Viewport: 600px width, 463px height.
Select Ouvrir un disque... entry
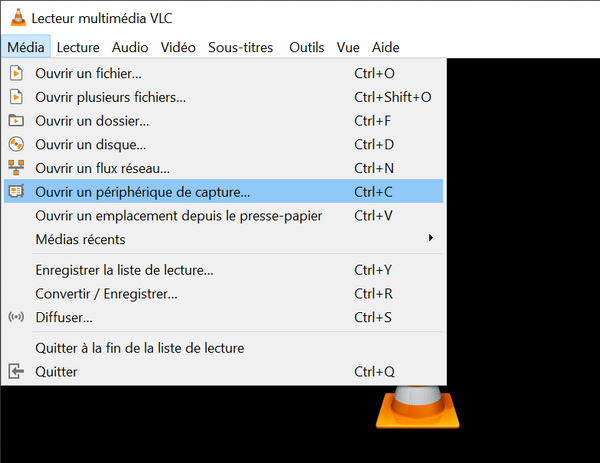223,144
